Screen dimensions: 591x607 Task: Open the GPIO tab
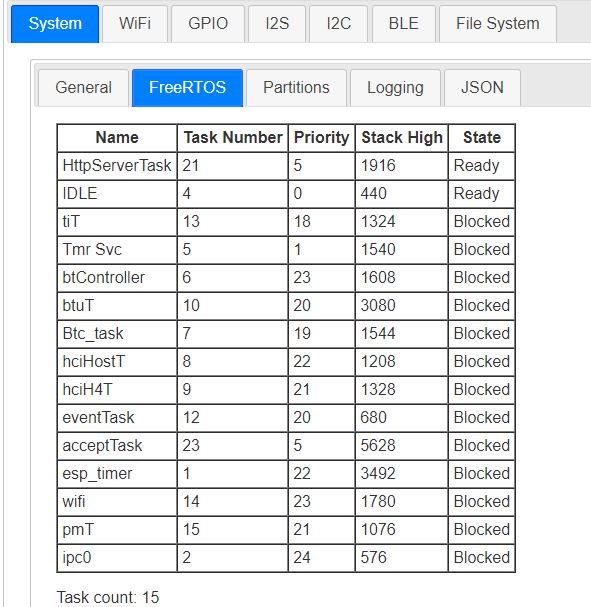click(x=208, y=24)
